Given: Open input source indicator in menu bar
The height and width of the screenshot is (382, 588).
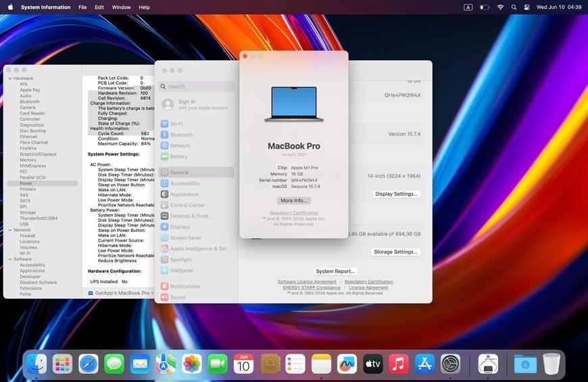Looking at the screenshot, I should [468, 7].
